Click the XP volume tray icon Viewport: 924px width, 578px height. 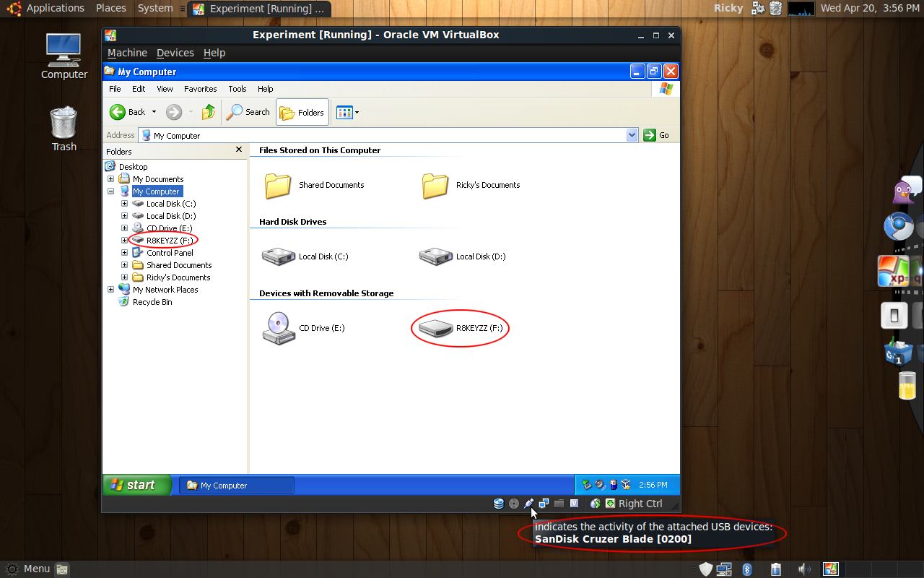[x=600, y=485]
